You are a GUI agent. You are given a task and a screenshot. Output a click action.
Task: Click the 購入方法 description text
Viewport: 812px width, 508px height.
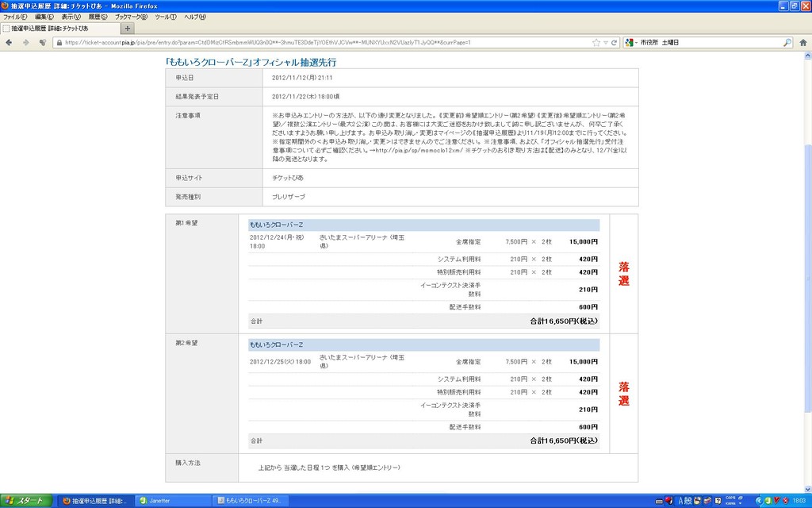tap(329, 468)
